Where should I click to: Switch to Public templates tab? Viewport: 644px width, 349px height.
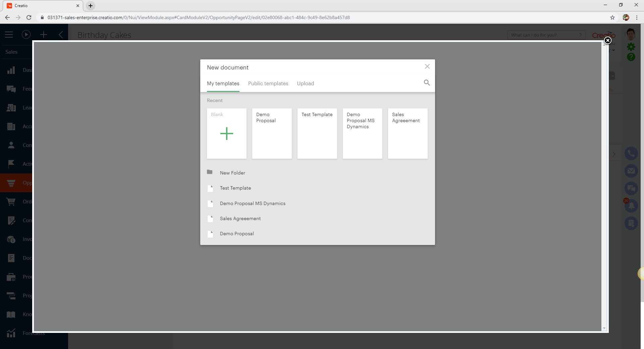(268, 84)
